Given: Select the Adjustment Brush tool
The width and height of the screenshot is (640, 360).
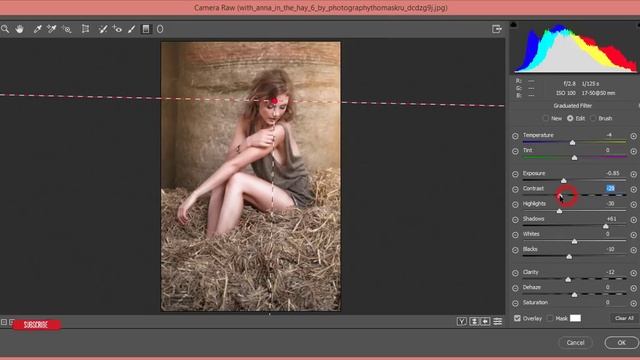Looking at the screenshot, I should click(131, 29).
